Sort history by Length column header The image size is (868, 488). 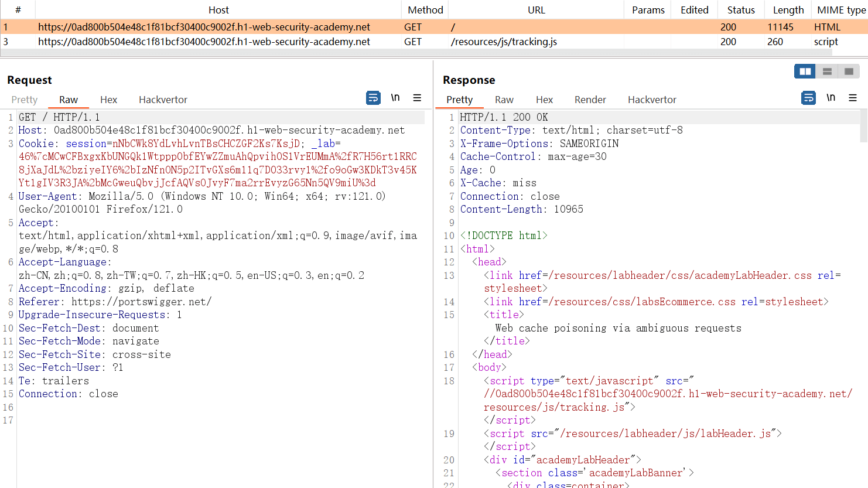tap(788, 10)
